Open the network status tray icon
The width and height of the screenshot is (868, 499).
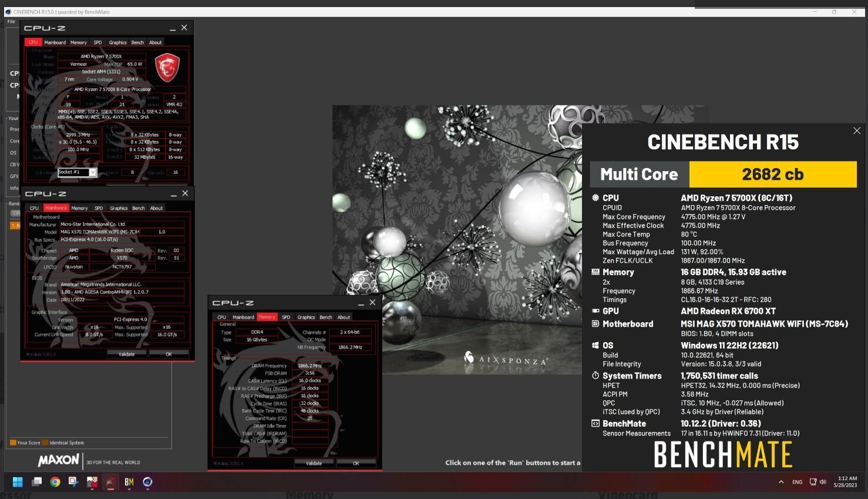813,482
